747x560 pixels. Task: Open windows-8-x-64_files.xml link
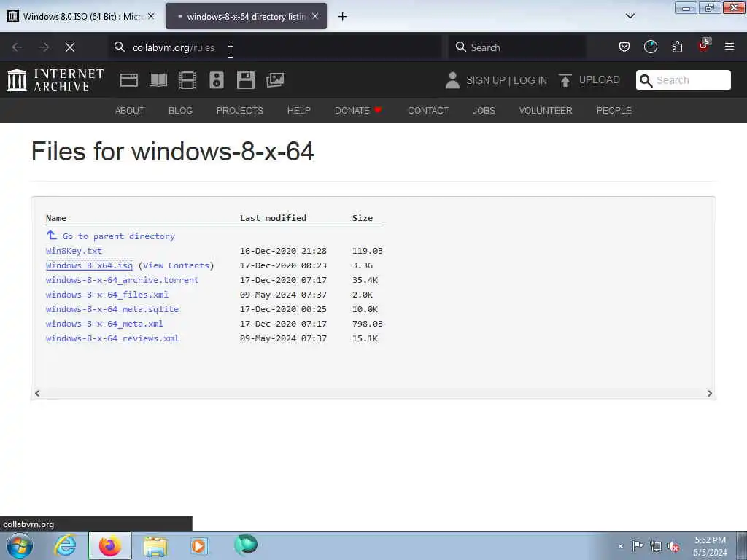pos(107,295)
